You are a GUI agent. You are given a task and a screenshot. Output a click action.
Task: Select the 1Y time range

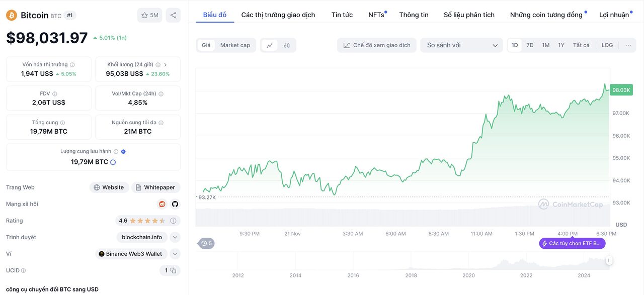tap(561, 45)
